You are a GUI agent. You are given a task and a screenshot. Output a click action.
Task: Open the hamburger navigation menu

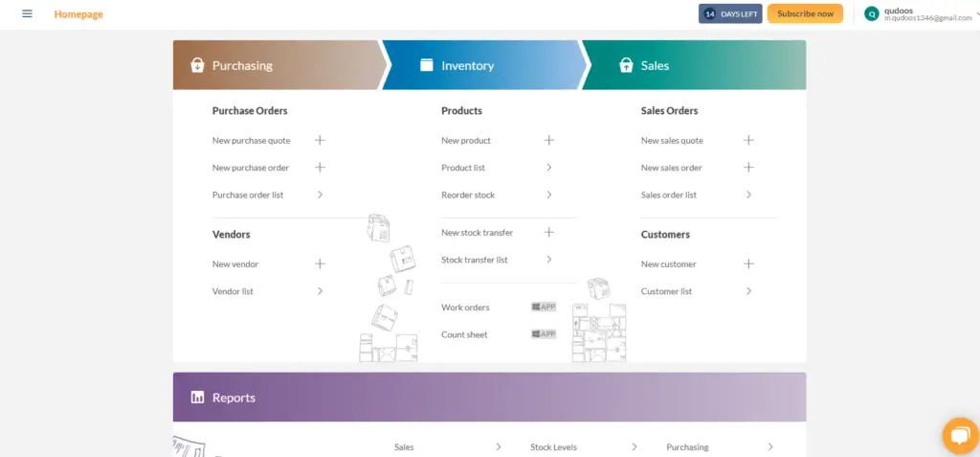pos(27,13)
